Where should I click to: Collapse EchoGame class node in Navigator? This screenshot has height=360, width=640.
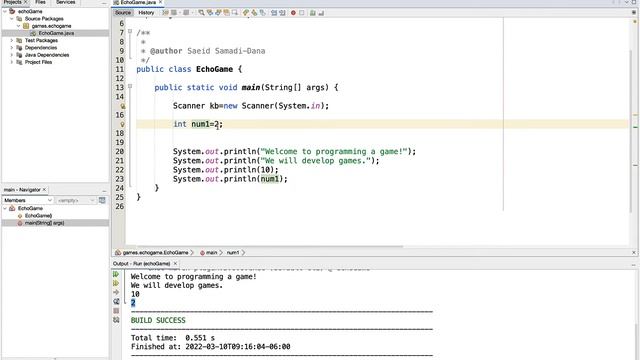click(5, 208)
